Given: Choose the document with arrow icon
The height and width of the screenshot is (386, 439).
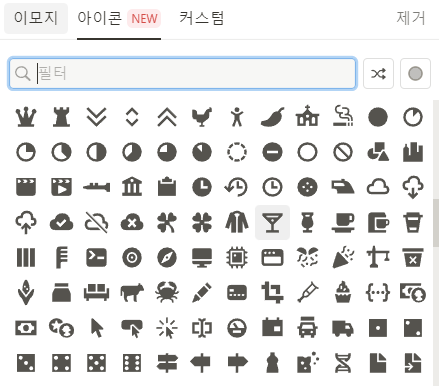Looking at the screenshot, I should [413, 363].
